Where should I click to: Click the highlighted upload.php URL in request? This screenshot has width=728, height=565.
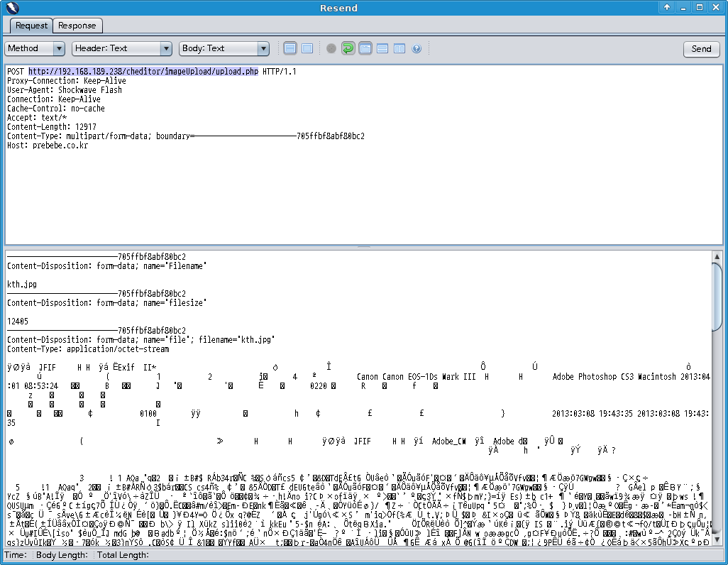click(143, 72)
